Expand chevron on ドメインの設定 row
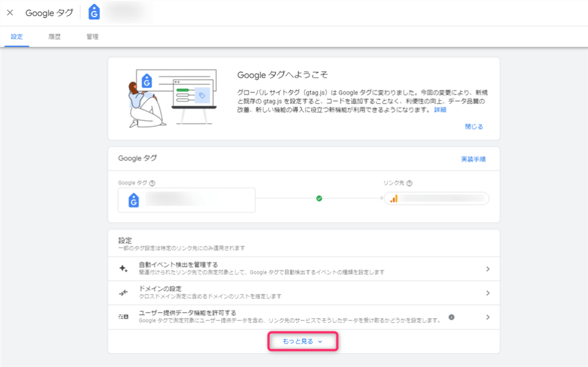Viewport: 588px width, 367px height. pyautogui.click(x=488, y=293)
